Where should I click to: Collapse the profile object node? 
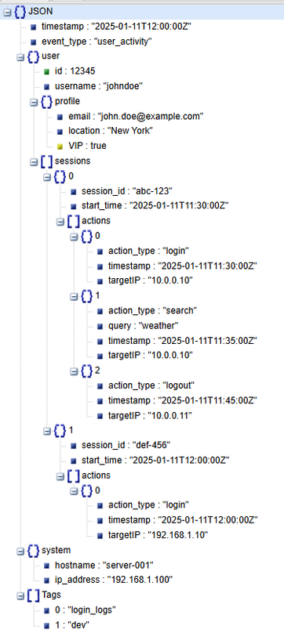33,103
